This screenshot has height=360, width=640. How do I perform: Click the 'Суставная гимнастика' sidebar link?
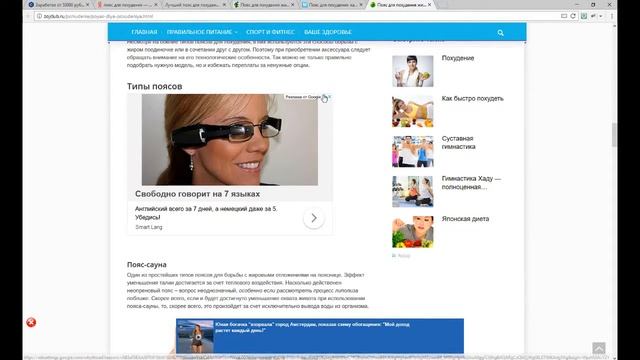click(x=458, y=142)
